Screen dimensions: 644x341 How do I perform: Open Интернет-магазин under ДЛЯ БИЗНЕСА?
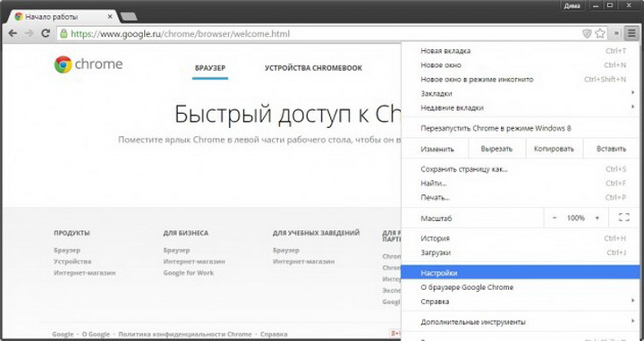[x=194, y=261]
